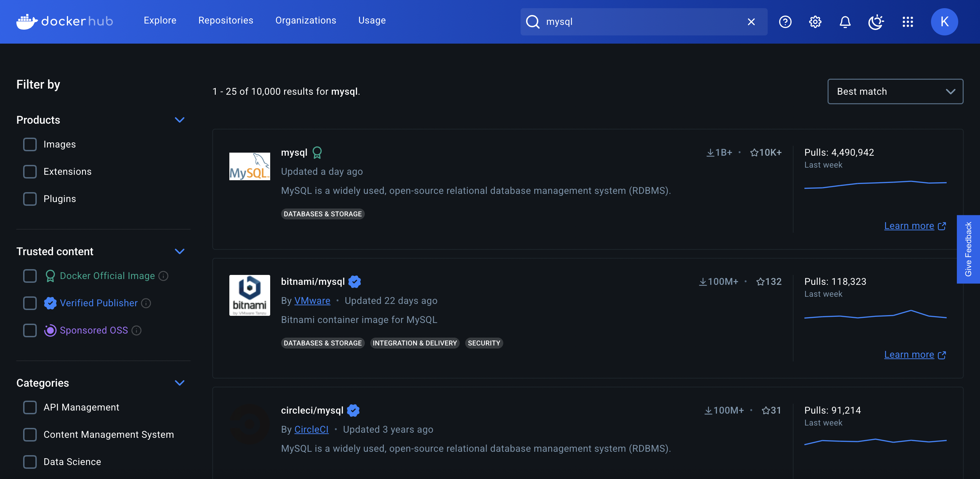This screenshot has width=980, height=479.
Task: Tick the Sponsored OSS checkbox
Action: [x=30, y=330]
